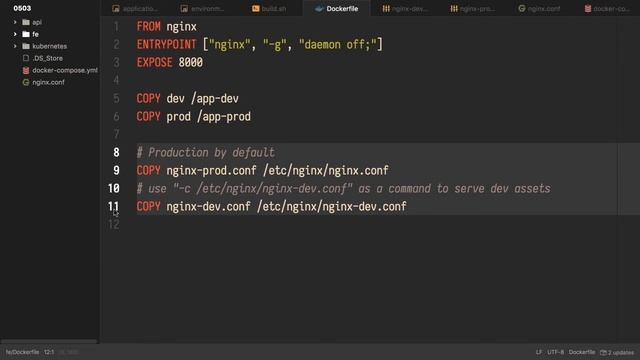Click the nginx-dev tab config icon

click(x=386, y=9)
